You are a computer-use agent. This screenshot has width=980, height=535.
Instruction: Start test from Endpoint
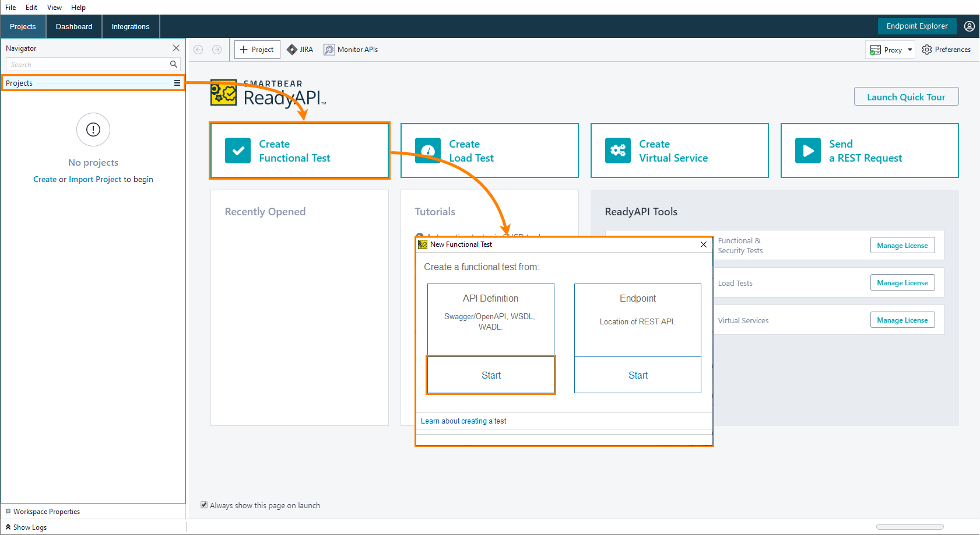pos(638,375)
